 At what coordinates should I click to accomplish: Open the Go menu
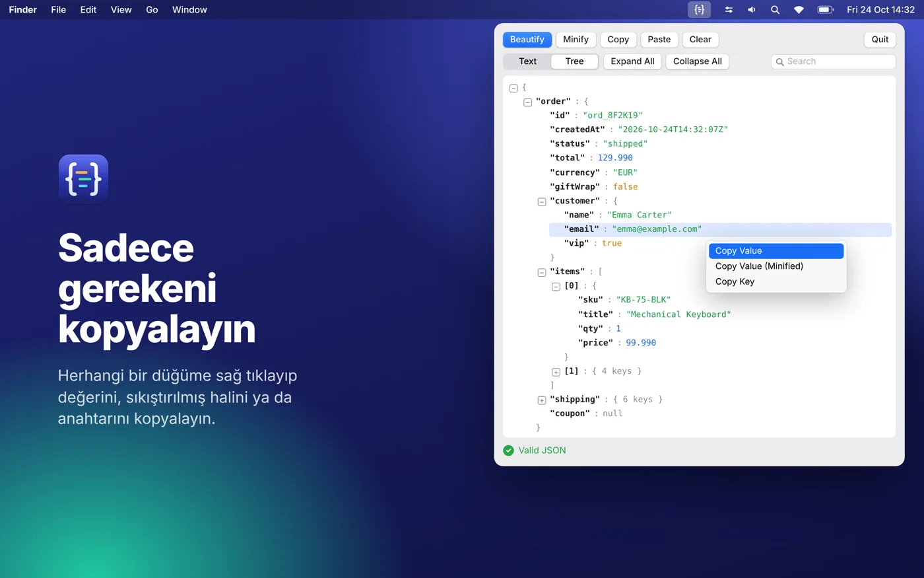click(152, 10)
